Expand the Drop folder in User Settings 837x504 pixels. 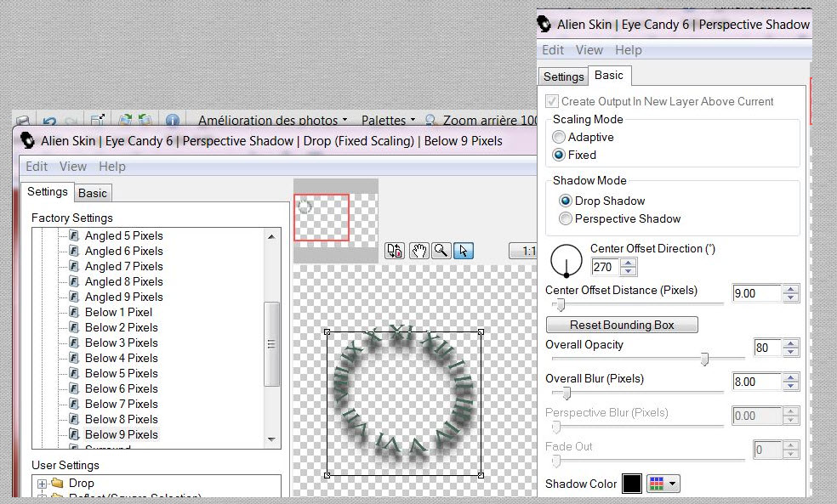click(43, 484)
